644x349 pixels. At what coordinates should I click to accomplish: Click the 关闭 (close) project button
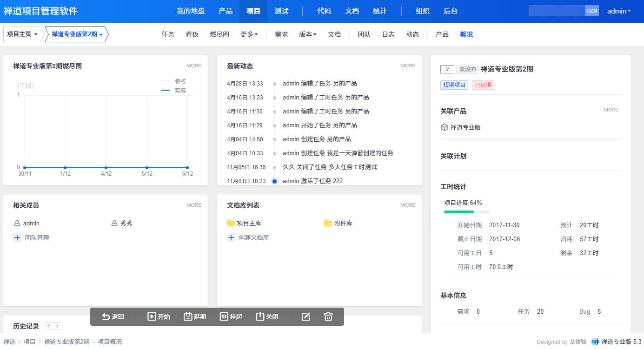coord(267,316)
